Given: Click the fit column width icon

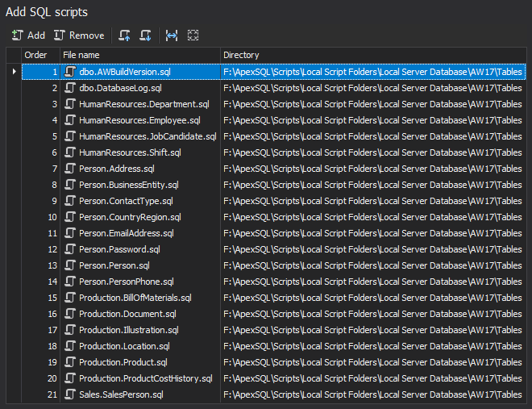Looking at the screenshot, I should [x=171, y=35].
